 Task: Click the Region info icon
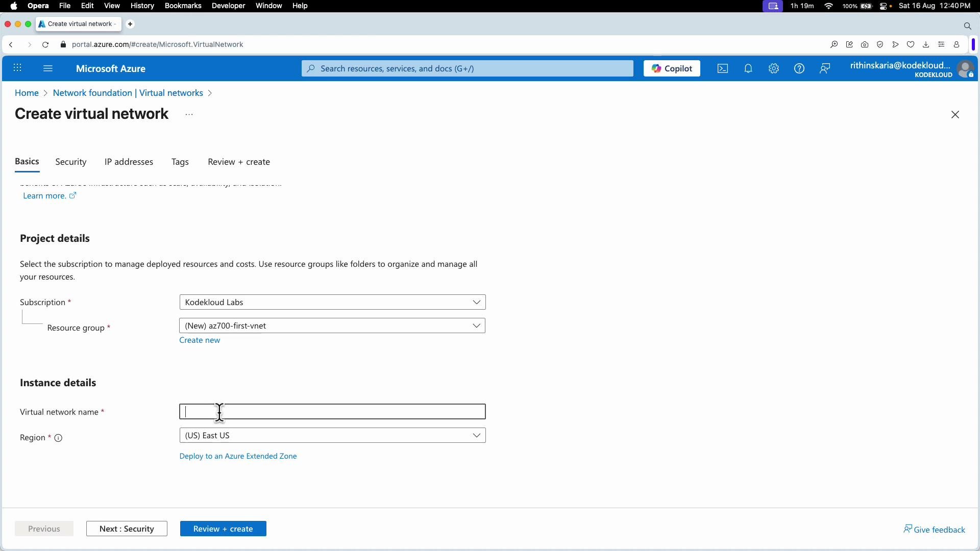coord(58,438)
